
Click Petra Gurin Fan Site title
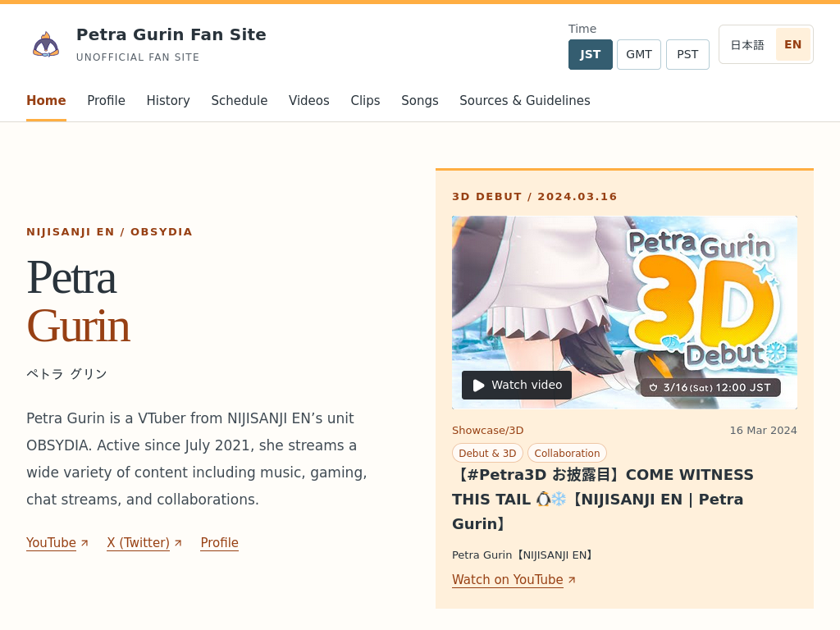(171, 34)
